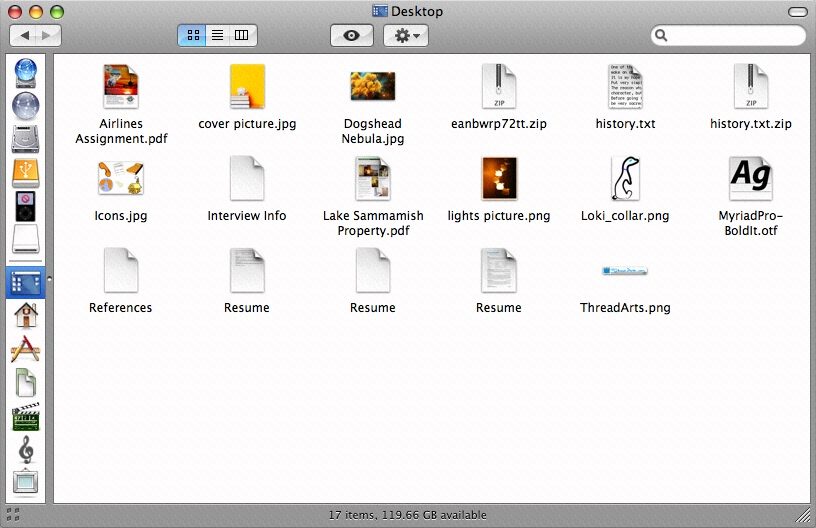Screen dimensions: 816x528
Task: Click the Quick Look eye button
Action: click(352, 35)
